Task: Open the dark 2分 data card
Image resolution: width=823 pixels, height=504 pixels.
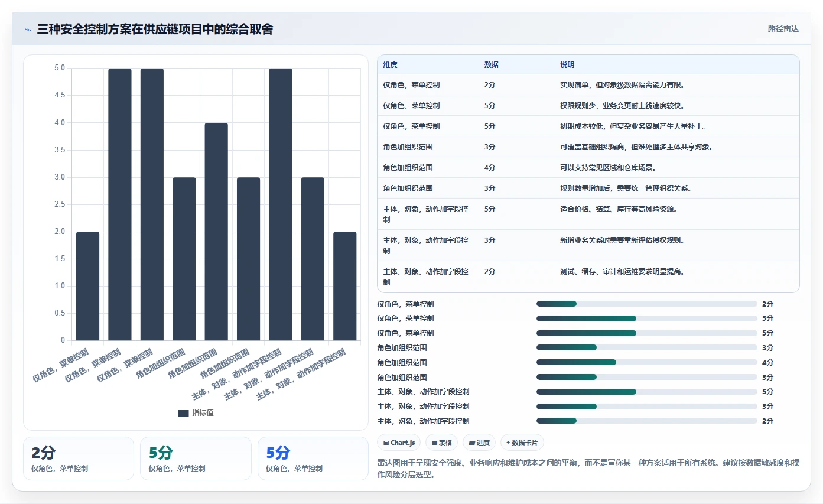Action: coord(79,459)
